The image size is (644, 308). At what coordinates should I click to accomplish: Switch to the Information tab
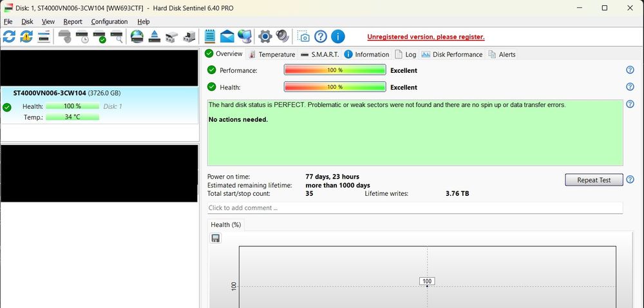(x=366, y=54)
